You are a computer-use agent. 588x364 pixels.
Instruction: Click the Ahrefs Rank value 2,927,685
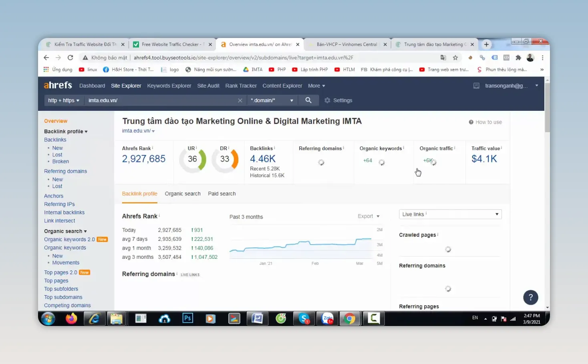(144, 159)
